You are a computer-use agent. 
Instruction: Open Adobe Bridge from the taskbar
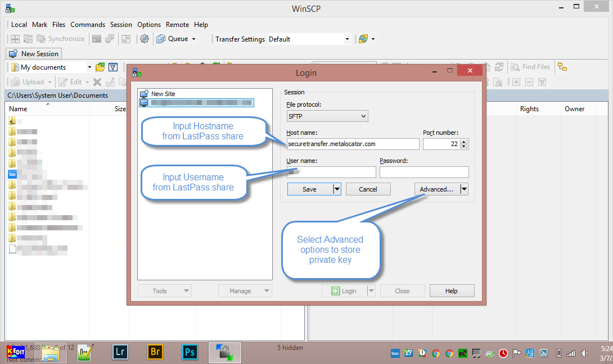[155, 352]
